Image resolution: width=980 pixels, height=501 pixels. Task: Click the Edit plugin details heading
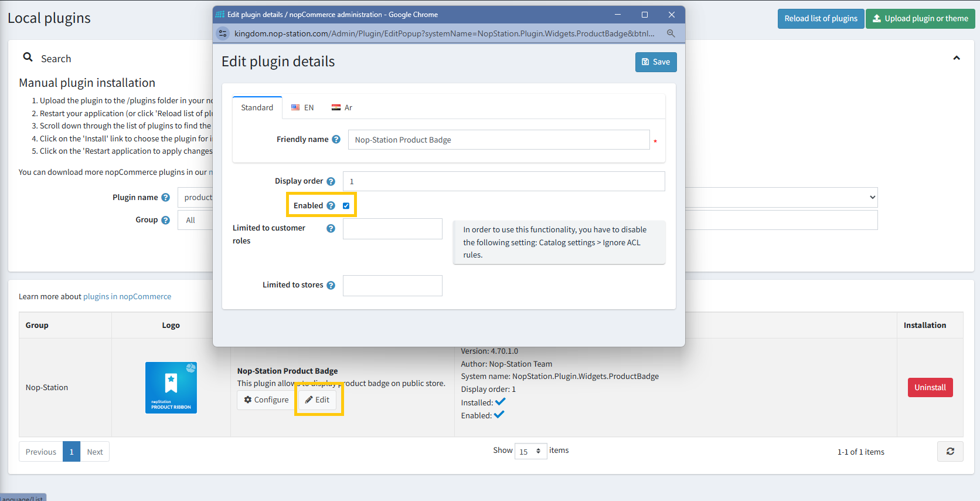tap(278, 62)
